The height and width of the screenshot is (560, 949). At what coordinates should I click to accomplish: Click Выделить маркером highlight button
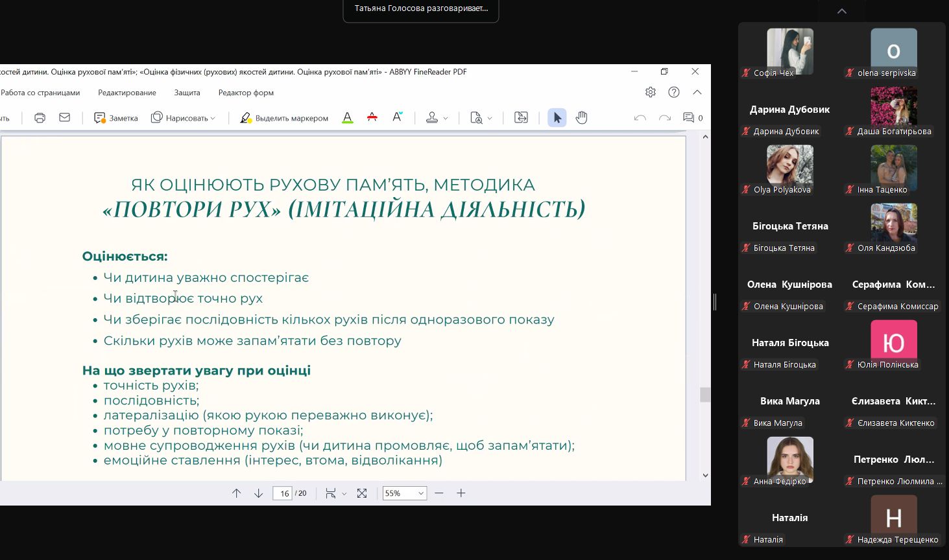284,118
